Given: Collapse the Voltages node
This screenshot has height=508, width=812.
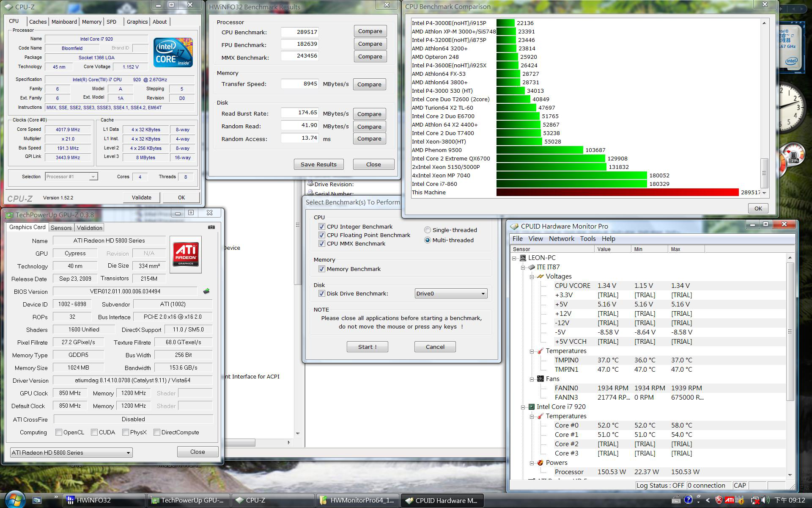Looking at the screenshot, I should click(x=532, y=276).
